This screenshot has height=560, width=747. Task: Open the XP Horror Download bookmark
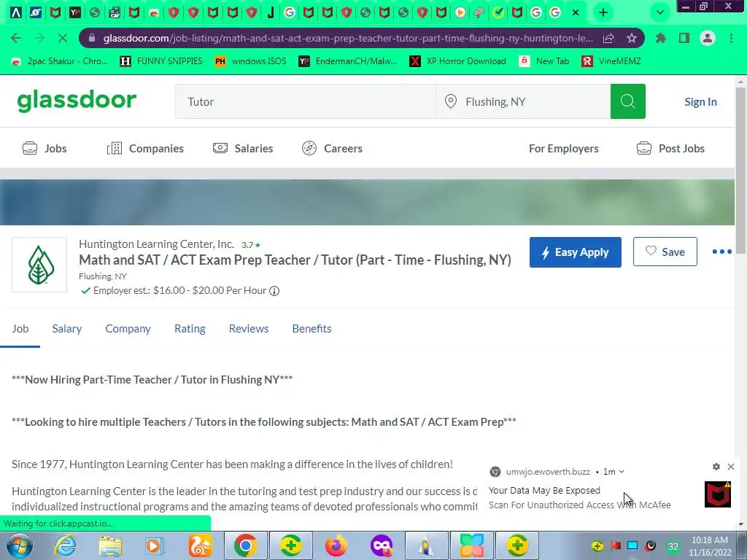(458, 61)
